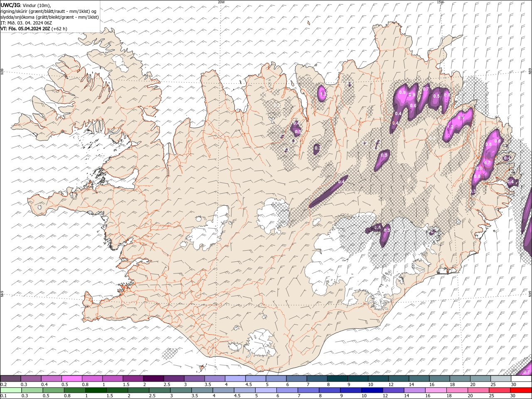Click upper legend row swatch starting at 18

[460, 379]
